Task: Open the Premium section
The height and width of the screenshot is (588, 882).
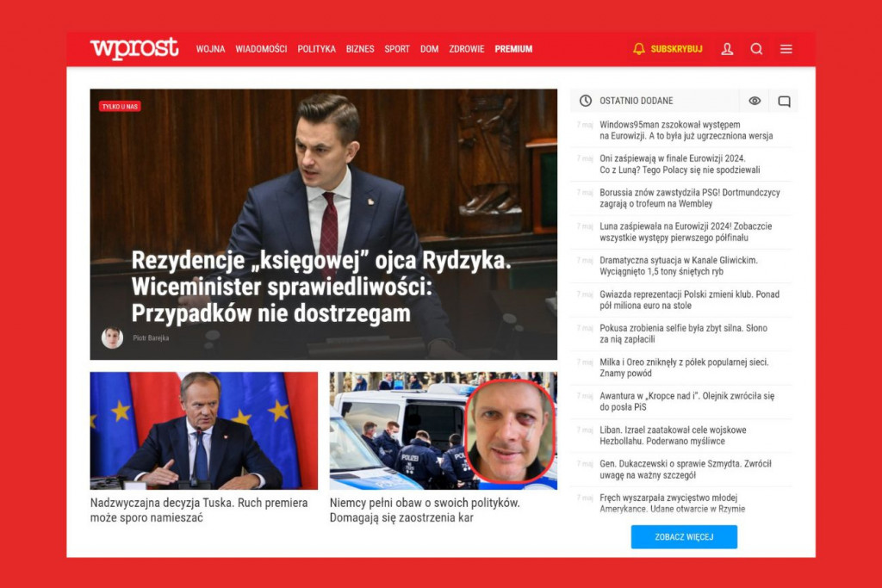Action: point(513,49)
